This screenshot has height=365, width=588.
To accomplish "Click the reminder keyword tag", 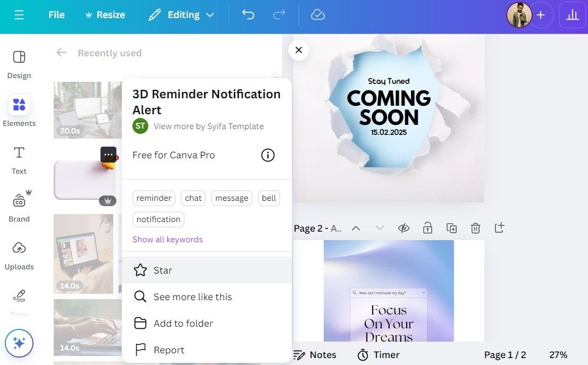I will 154,198.
